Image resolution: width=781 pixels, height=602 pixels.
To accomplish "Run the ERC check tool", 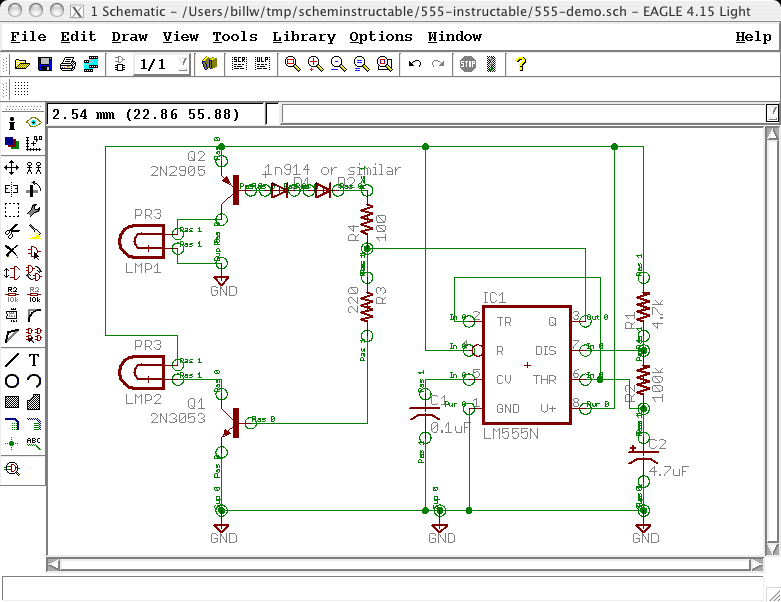I will 12,467.
